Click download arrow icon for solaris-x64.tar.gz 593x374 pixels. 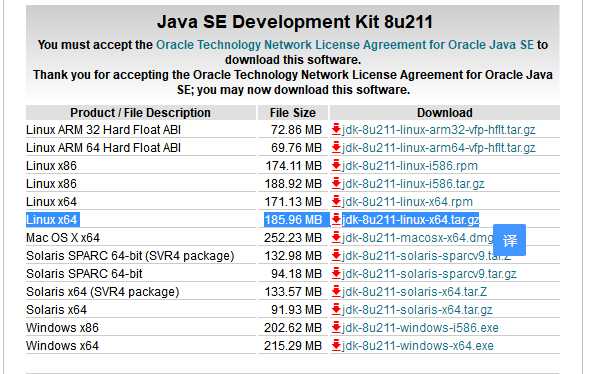pos(336,310)
